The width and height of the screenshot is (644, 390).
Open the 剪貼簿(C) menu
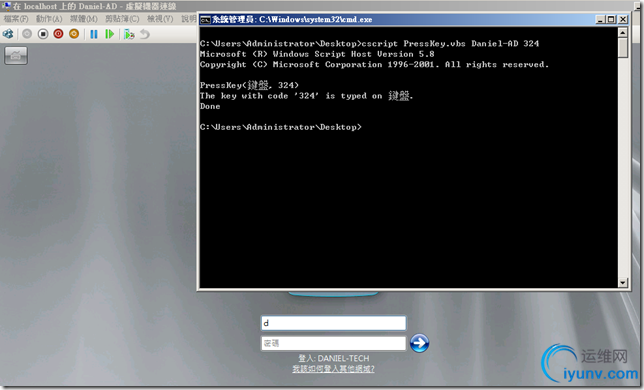coord(122,19)
